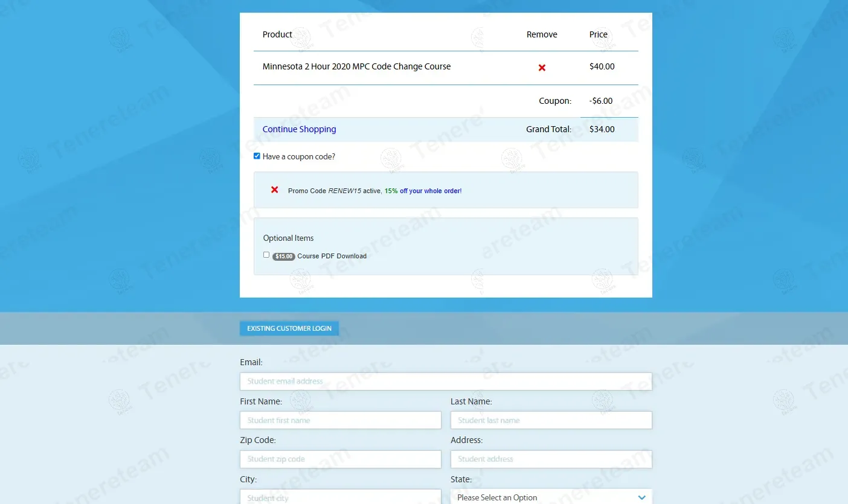Open the State dropdown
Viewport: 848px width, 504px height.
(551, 497)
